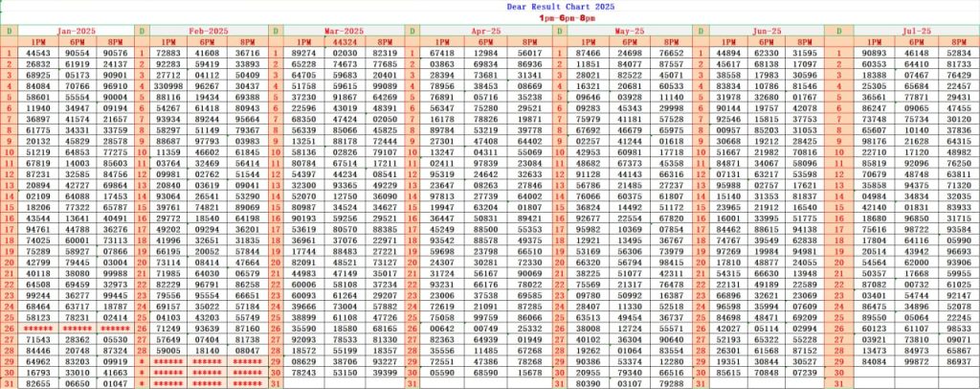980x389 pixels.
Task: Select cell 11140 in May 8PM
Action: [x=671, y=97]
